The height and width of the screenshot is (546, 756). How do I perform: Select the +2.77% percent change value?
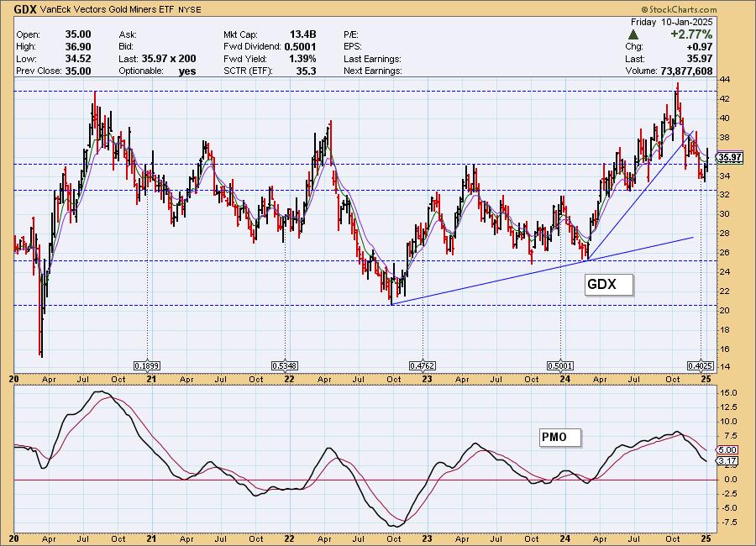tap(691, 34)
